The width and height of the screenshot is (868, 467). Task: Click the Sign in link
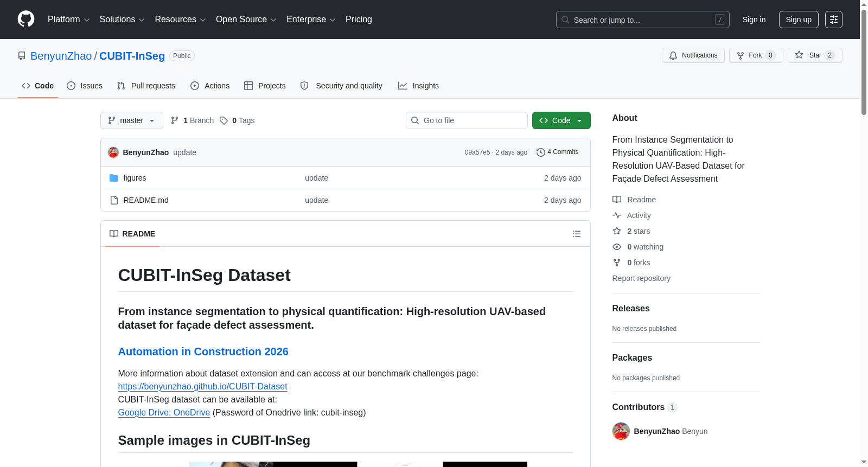click(754, 20)
